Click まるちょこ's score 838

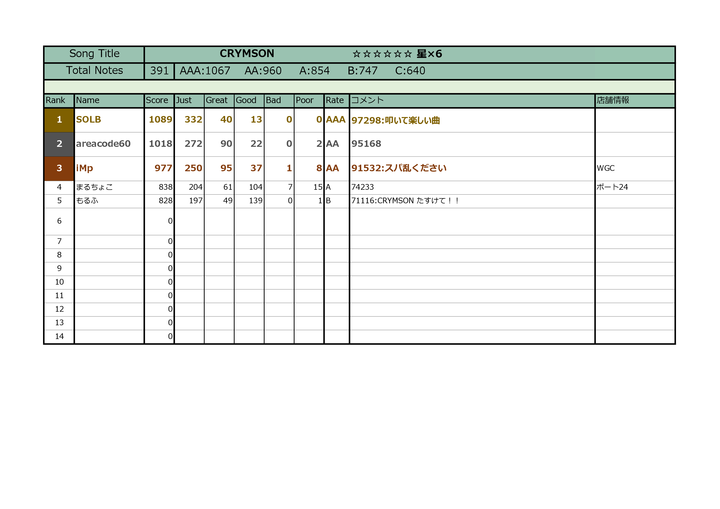coord(165,187)
